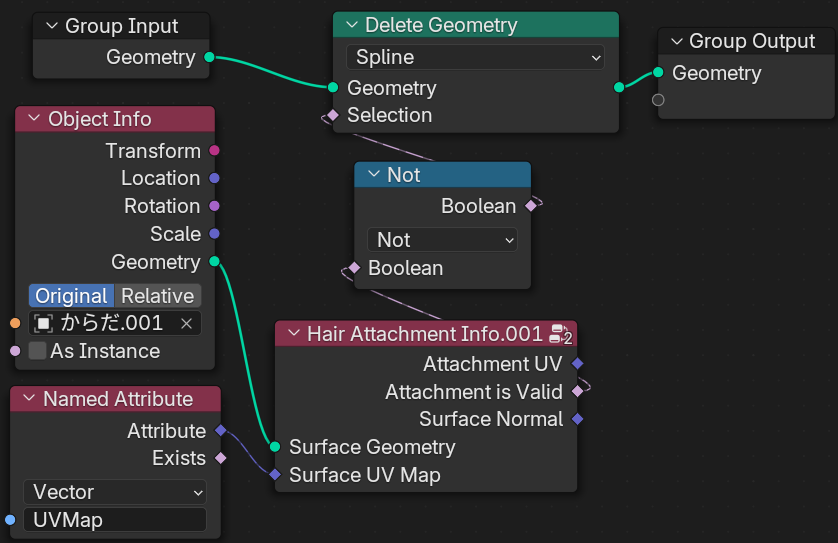The height and width of the screenshot is (543, 838).
Task: Click the Group Input Geometry output socket
Action: tap(208, 57)
